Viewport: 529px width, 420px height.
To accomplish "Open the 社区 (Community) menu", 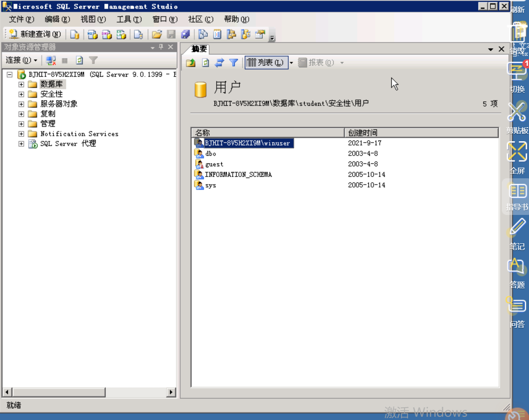I will [201, 19].
